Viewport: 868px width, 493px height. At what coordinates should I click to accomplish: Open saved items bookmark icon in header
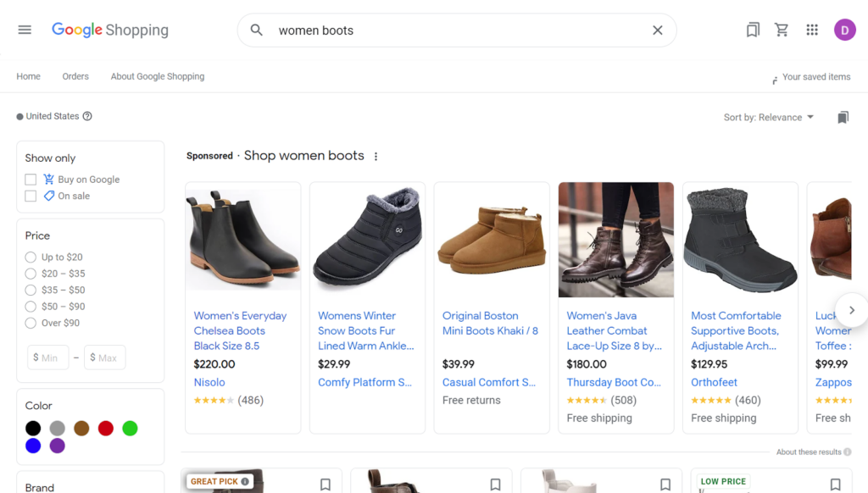pos(753,30)
